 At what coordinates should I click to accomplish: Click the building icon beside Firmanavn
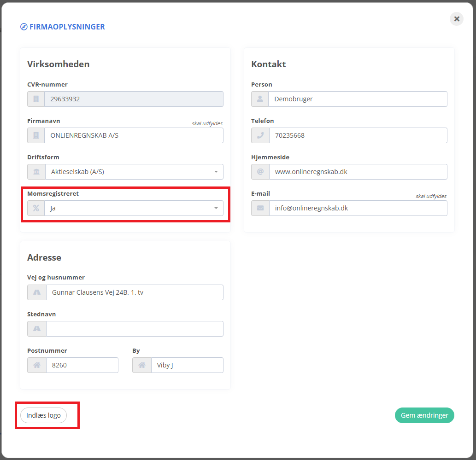(x=36, y=135)
